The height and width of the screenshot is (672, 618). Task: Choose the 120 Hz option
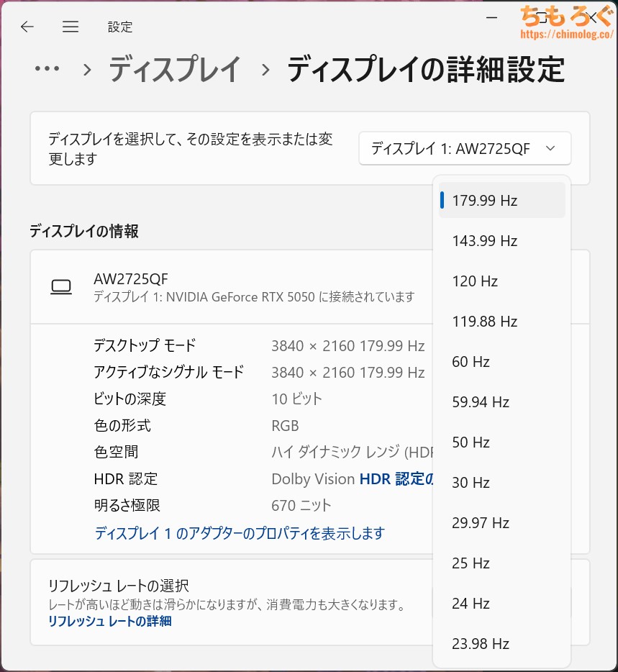[502, 281]
